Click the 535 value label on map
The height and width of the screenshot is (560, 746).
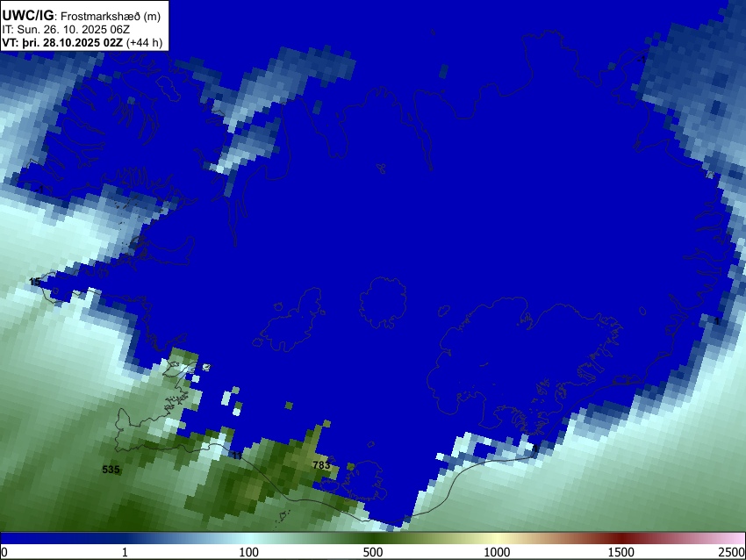point(111,470)
